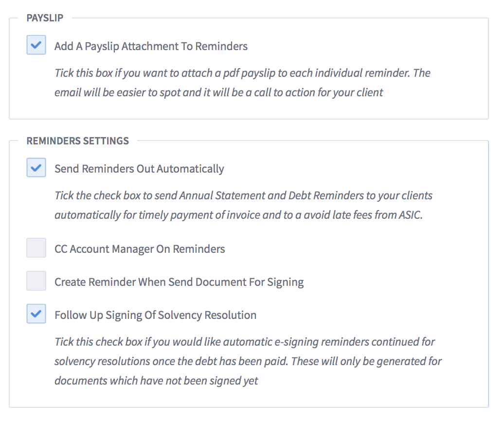Click the word ASIC in the reminders description
The height and width of the screenshot is (421, 504).
click(x=411, y=215)
